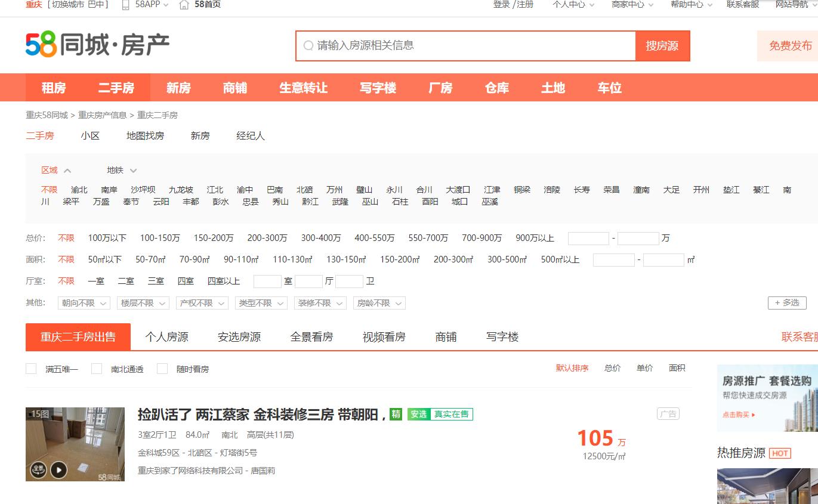Click the 精 badge next to the listing title
818x504 pixels.
coord(396,414)
